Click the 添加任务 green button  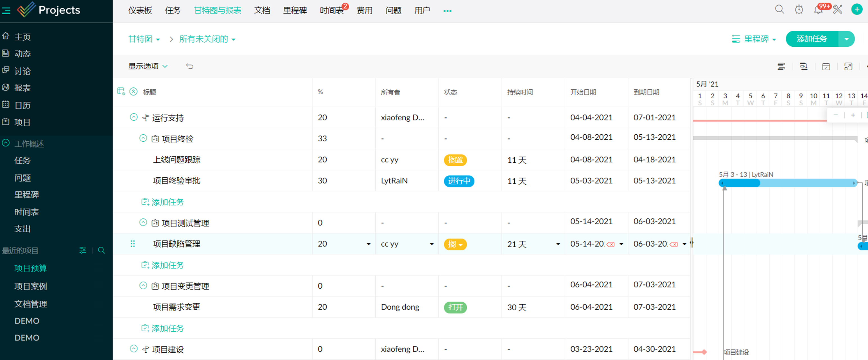[812, 39]
